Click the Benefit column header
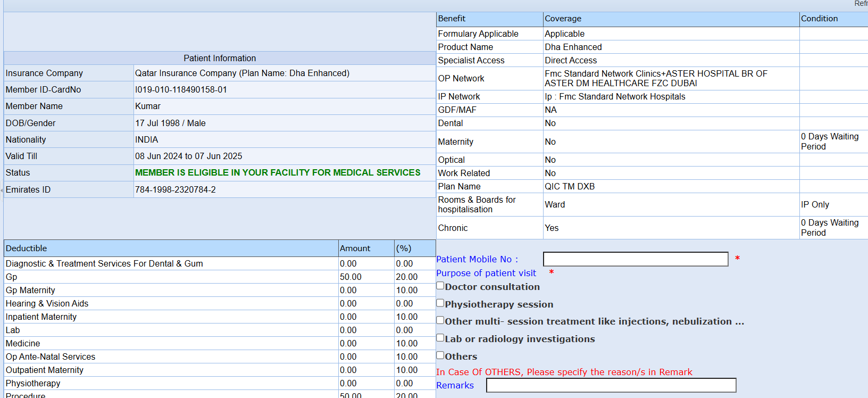 452,19
